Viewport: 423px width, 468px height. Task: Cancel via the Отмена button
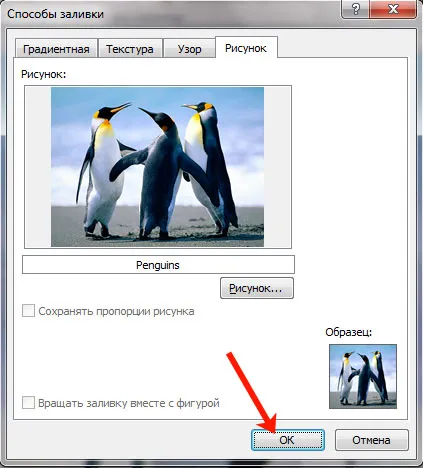pyautogui.click(x=371, y=440)
